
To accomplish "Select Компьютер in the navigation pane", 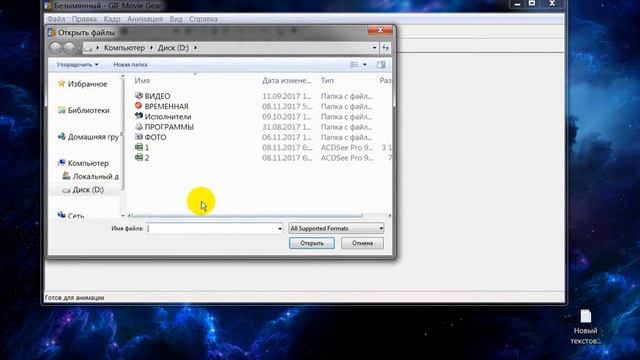I will (88, 163).
